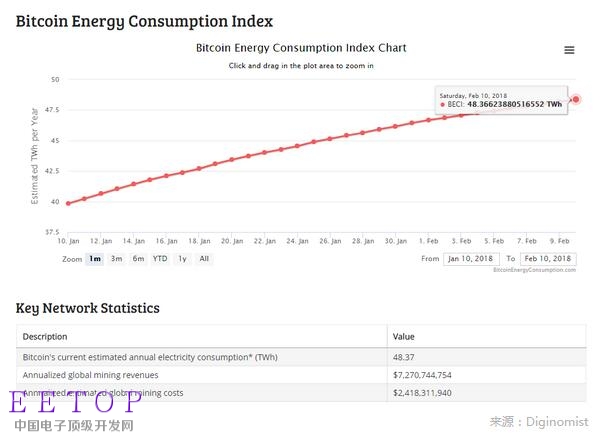The image size is (613, 438).
Task: Select the 1y zoom range
Action: [182, 259]
